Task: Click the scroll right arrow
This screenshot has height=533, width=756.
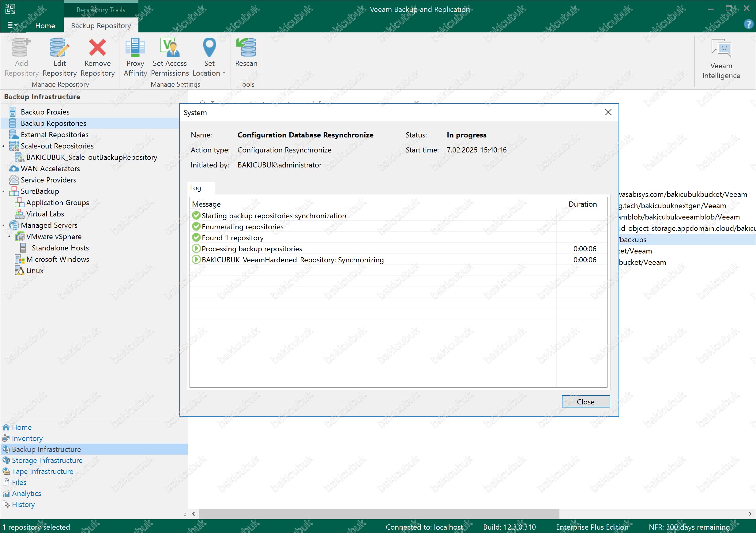Action: pos(750,514)
